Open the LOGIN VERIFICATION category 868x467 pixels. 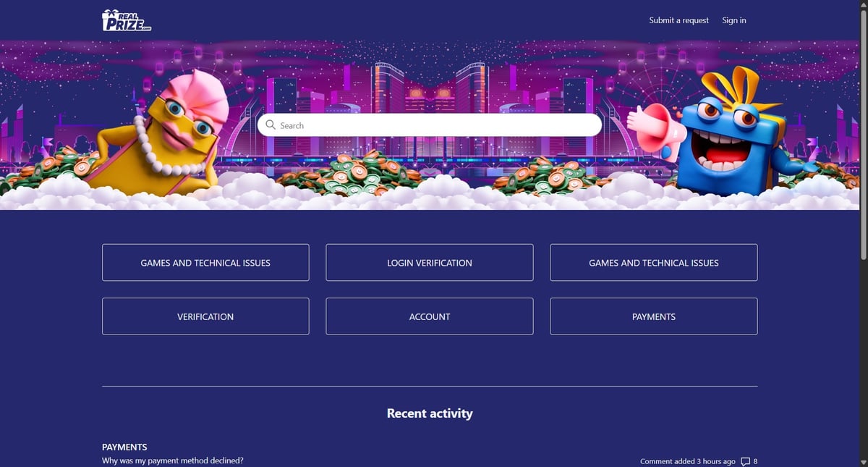(430, 263)
